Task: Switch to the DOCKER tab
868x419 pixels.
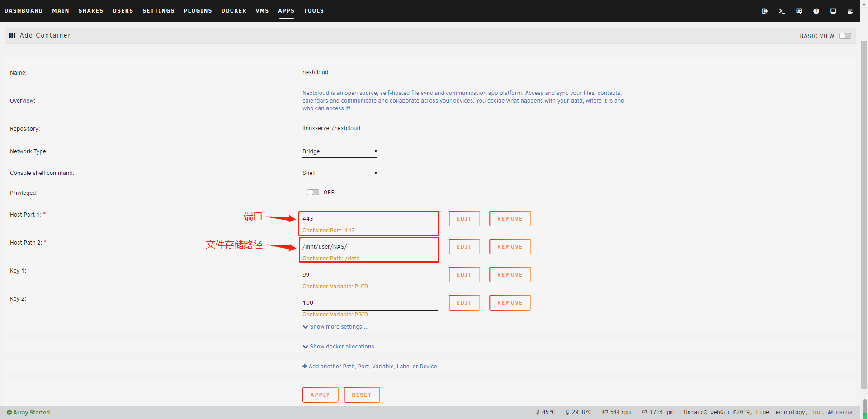Action: click(x=234, y=10)
